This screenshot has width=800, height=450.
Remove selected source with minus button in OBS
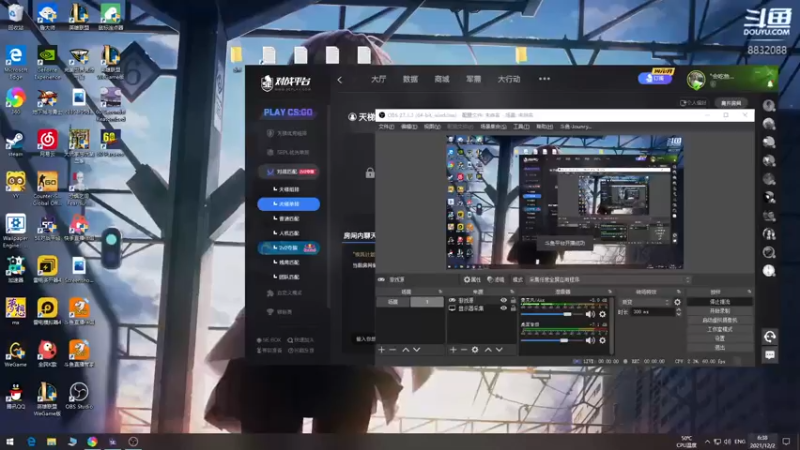point(464,349)
